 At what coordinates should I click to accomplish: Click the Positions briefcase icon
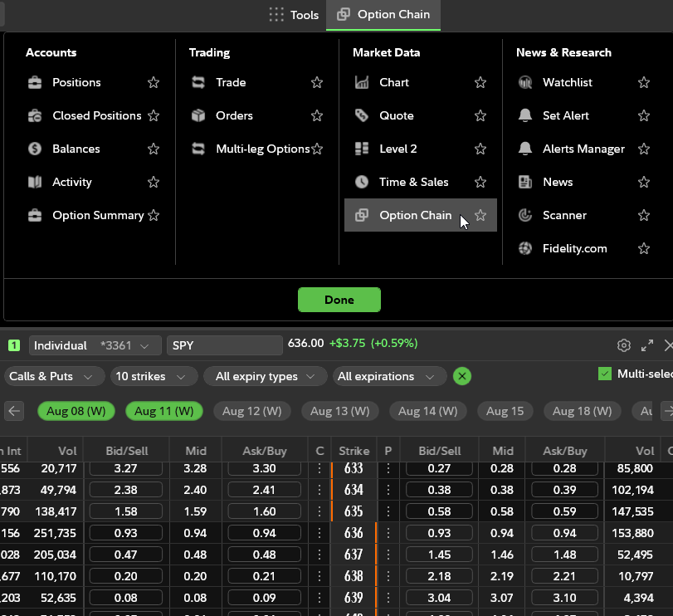(x=35, y=82)
